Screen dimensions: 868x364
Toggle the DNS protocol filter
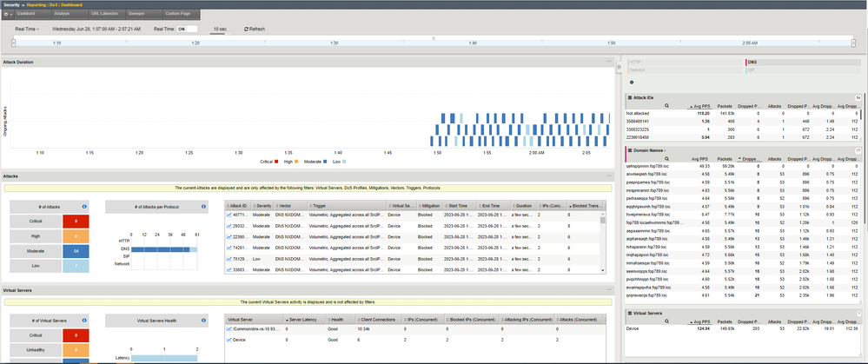point(752,62)
